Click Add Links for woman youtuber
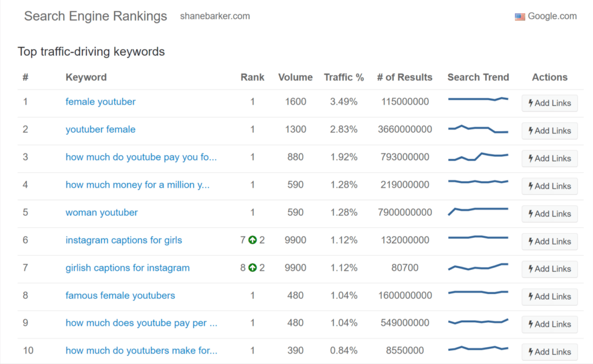The image size is (593, 364). click(550, 214)
